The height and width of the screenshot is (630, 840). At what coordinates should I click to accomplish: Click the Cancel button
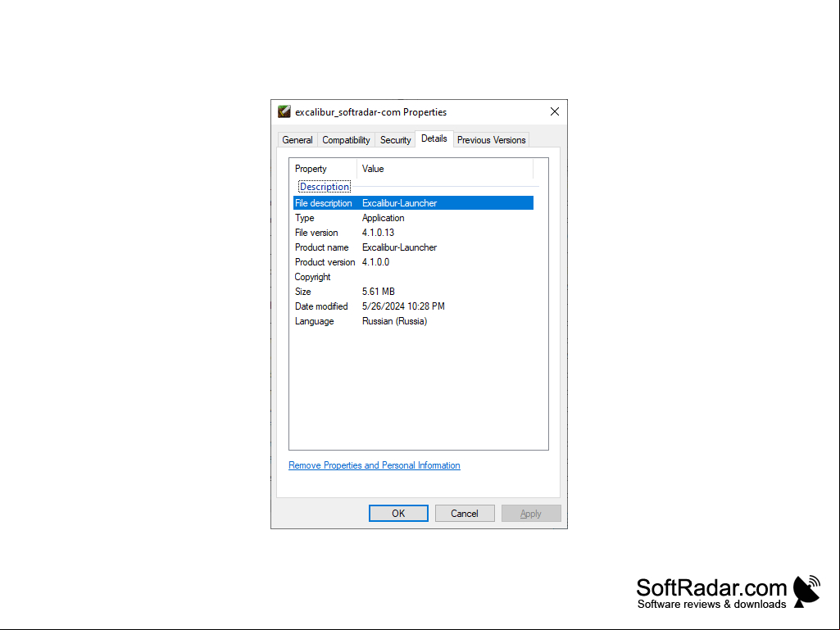(x=465, y=513)
